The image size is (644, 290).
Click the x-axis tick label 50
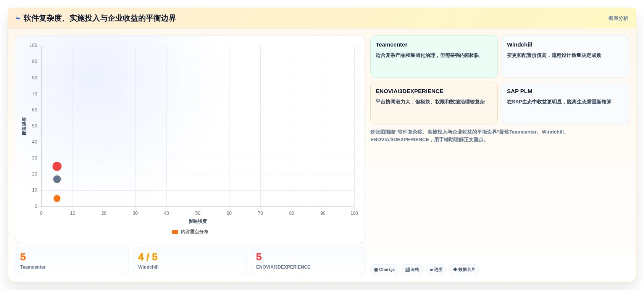click(198, 213)
